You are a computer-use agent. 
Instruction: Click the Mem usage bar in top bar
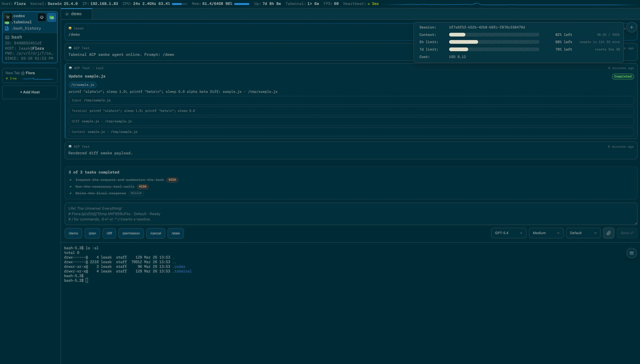241,4
